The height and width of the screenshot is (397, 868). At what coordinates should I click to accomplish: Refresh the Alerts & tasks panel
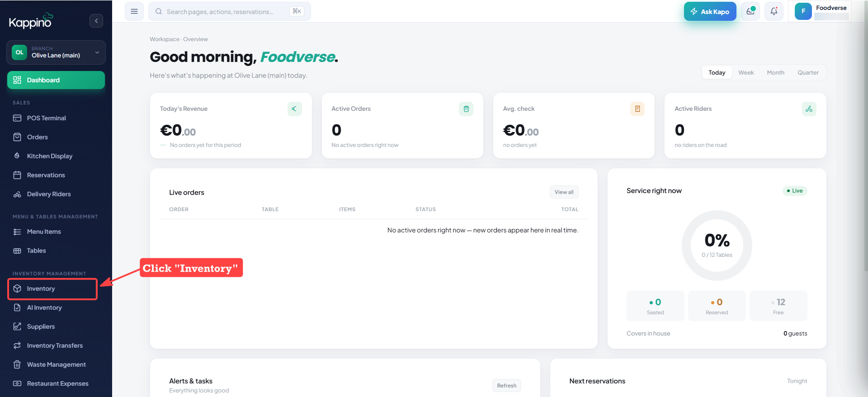(x=506, y=386)
